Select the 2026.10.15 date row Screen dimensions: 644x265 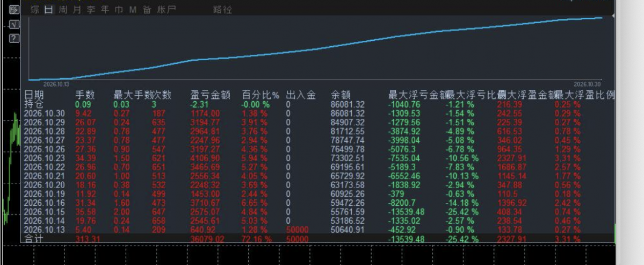point(45,212)
